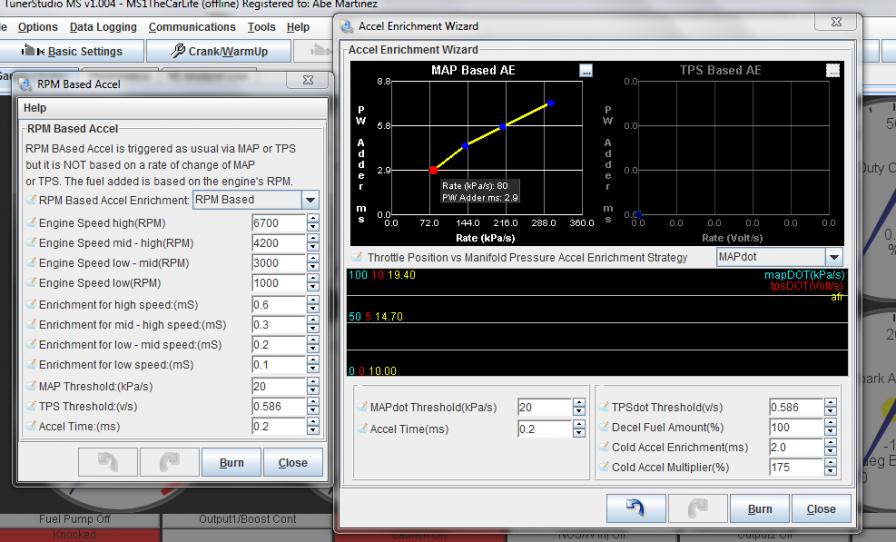Open the MAPdot accel enrichment strategy dropdown

tap(834, 258)
